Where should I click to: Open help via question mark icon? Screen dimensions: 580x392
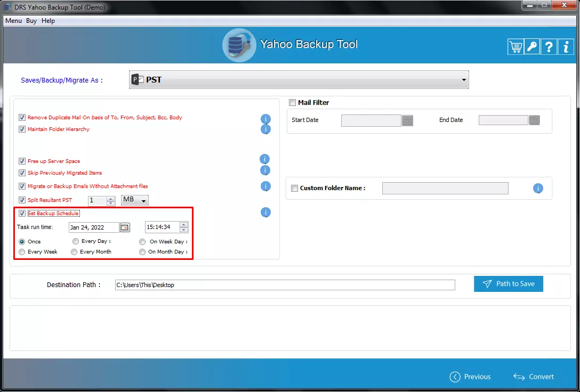click(x=549, y=47)
